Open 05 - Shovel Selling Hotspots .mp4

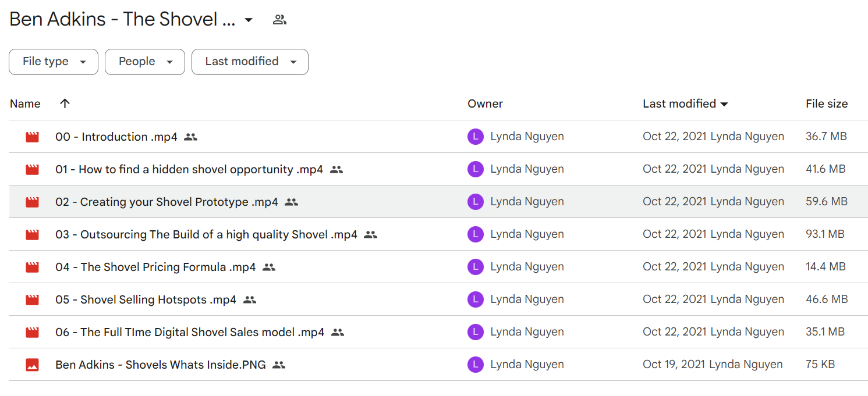(x=146, y=299)
